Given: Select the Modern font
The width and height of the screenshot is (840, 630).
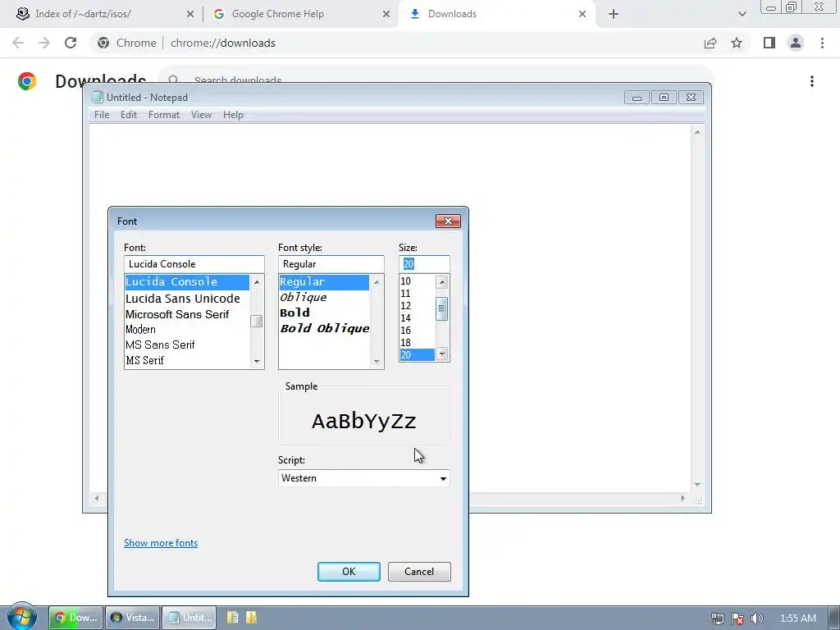Looking at the screenshot, I should click(x=187, y=330).
